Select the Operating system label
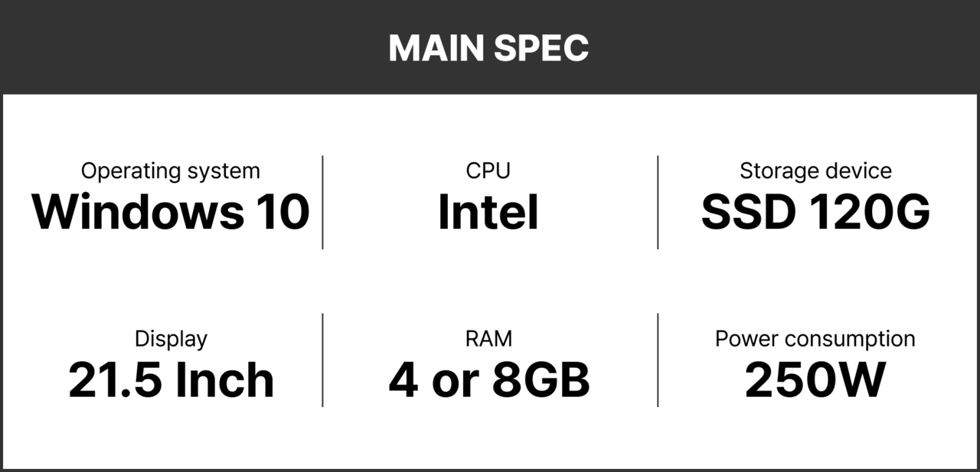 coord(171,171)
